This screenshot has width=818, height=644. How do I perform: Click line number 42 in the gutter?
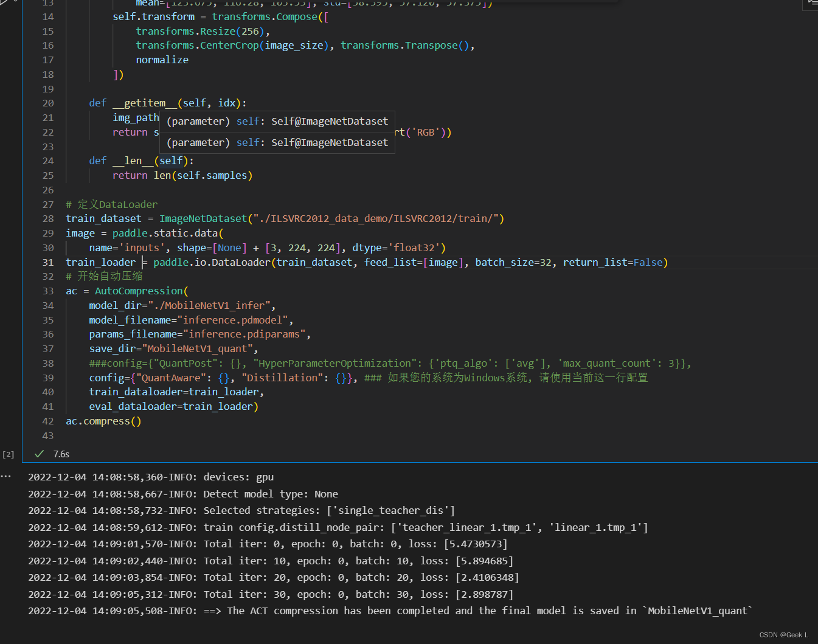coord(48,421)
